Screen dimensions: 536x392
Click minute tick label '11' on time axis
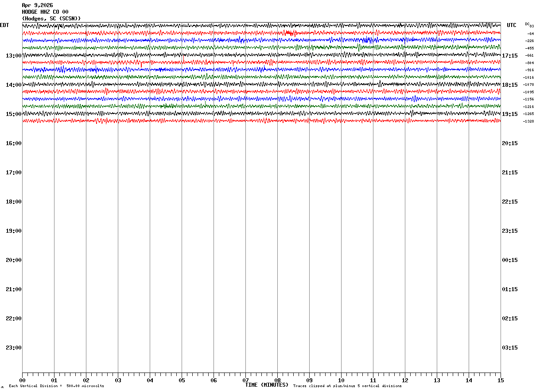(x=373, y=380)
